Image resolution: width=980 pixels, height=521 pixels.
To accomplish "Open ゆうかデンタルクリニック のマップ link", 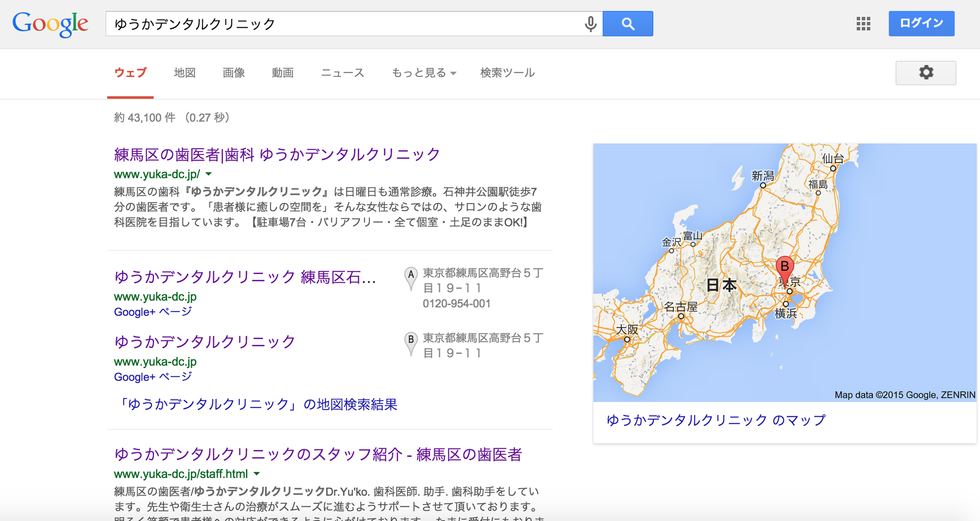I will point(716,420).
